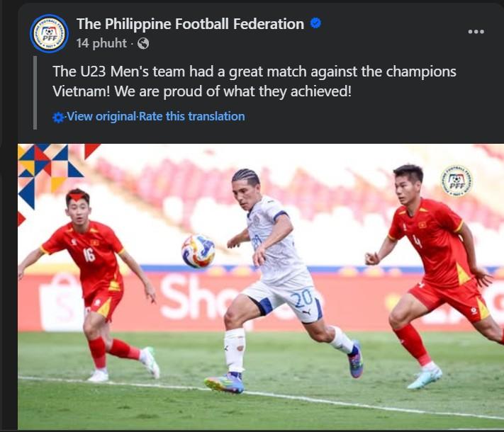Viewport: 504px width, 432px height.
Task: Open The Philippine Football Federation page name
Action: pos(190,24)
